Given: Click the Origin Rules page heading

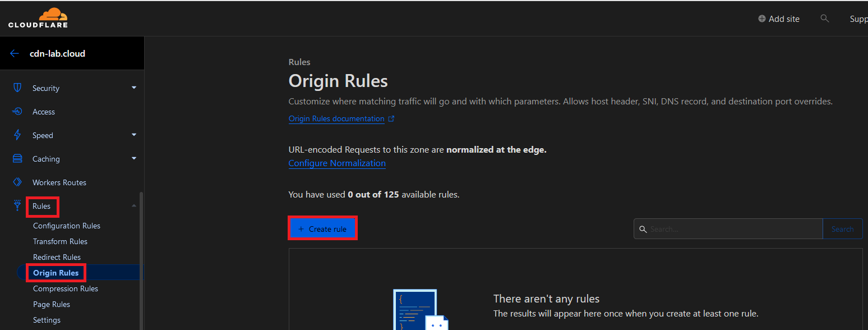Looking at the screenshot, I should click(338, 81).
